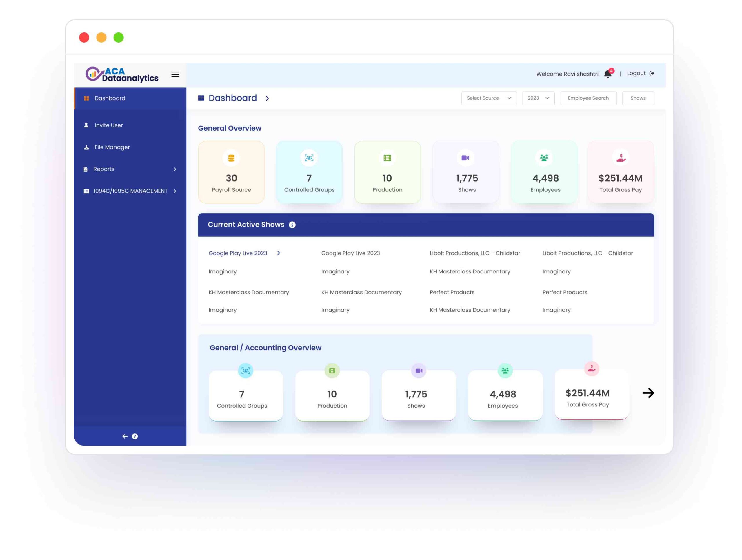Click the Payroll Source coin stack icon
The height and width of the screenshot is (560, 742).
pos(231,158)
